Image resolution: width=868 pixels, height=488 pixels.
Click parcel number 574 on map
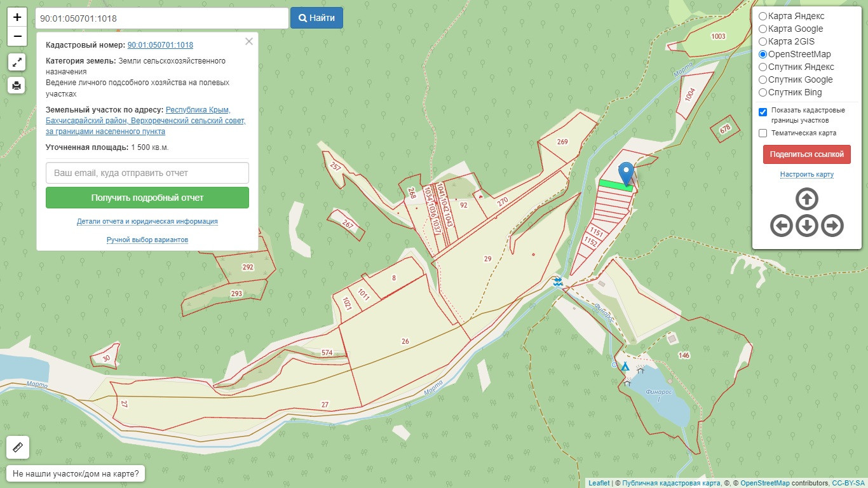pyautogui.click(x=327, y=353)
